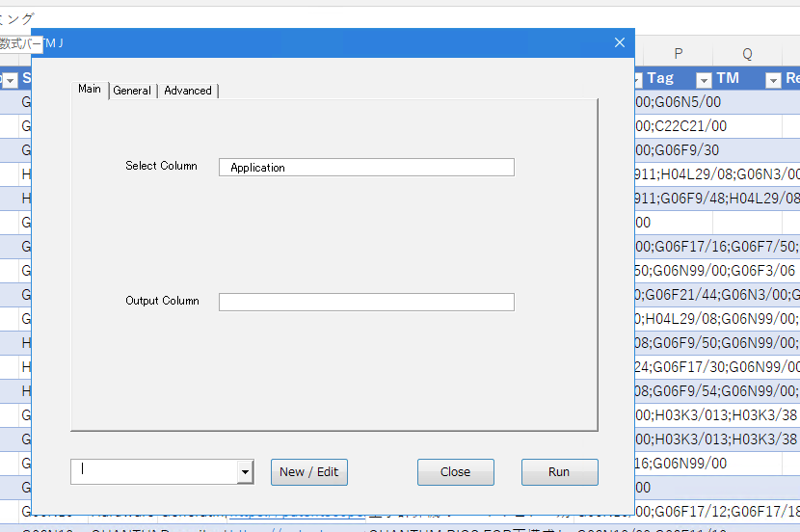Open the Advanced tab
800x532 pixels.
tap(188, 91)
